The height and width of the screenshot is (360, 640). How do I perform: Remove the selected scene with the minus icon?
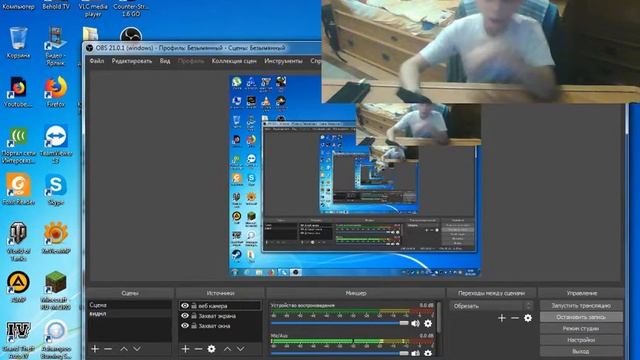click(x=108, y=349)
